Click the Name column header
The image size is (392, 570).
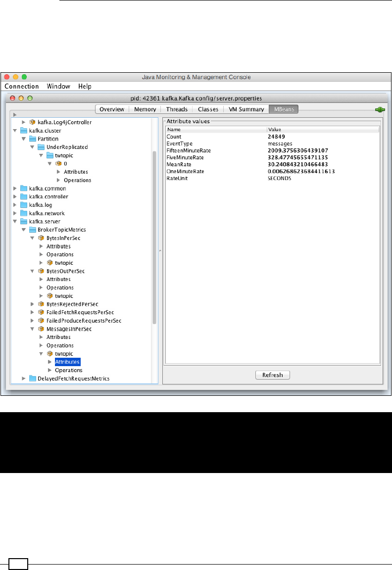click(x=216, y=130)
